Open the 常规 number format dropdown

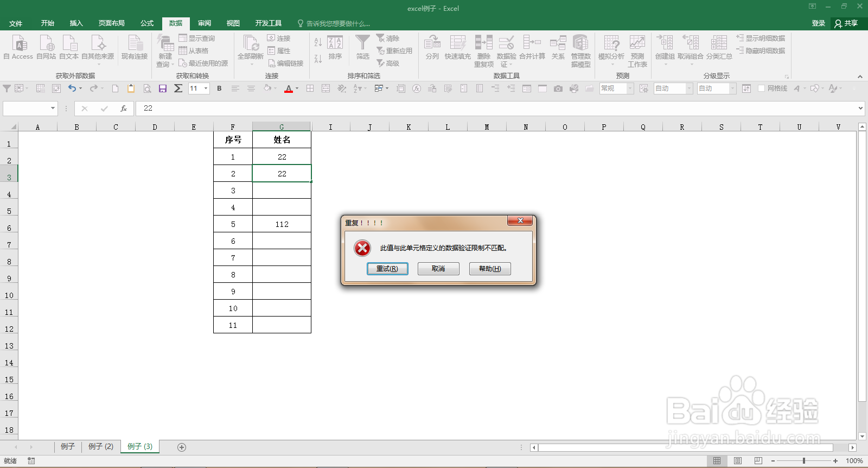pos(630,88)
